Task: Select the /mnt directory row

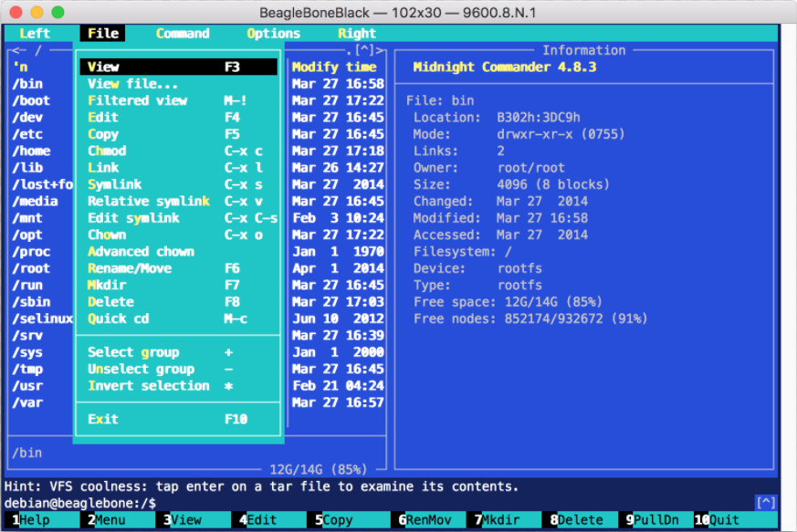Action: click(x=28, y=217)
